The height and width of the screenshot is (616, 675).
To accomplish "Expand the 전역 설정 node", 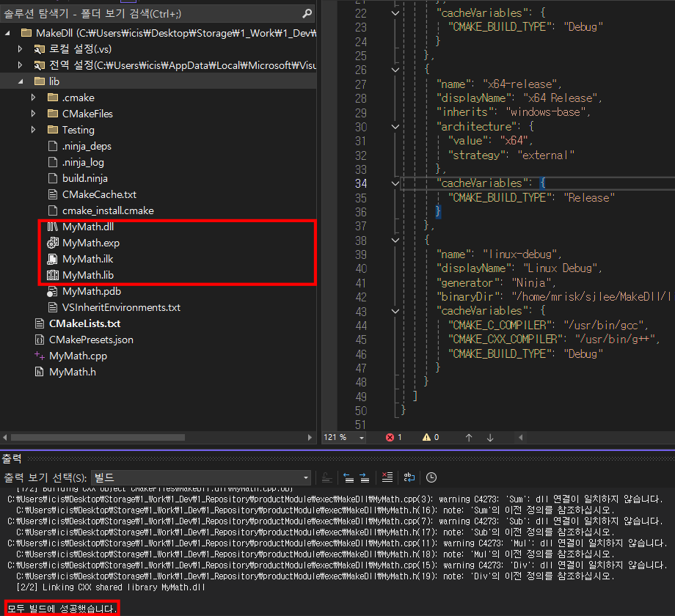I will point(20,65).
